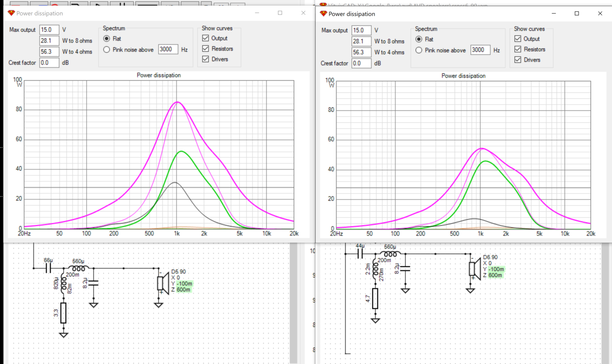Click 28.1 W to 8 ohms field, right window
Viewport: 612px width, 364px height.
[361, 41]
